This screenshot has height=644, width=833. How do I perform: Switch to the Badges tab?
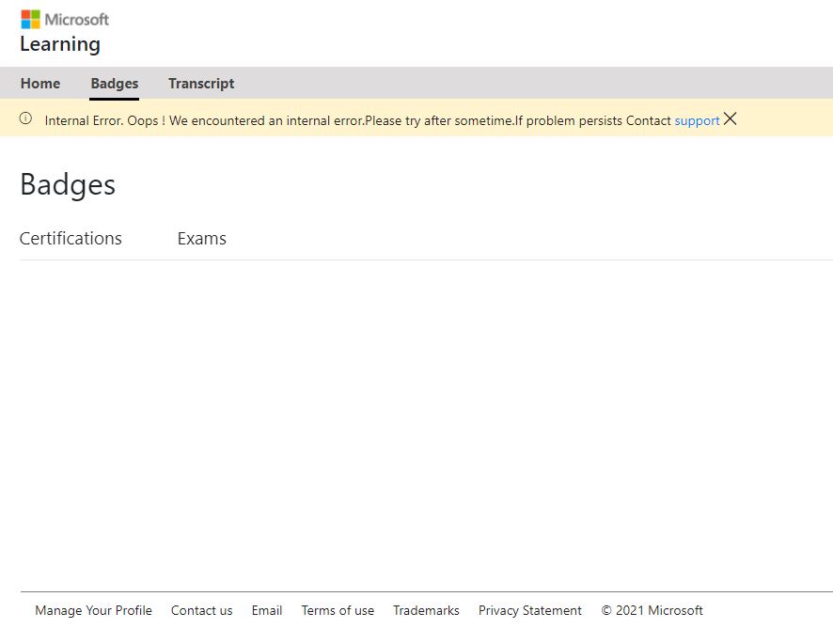click(x=114, y=84)
